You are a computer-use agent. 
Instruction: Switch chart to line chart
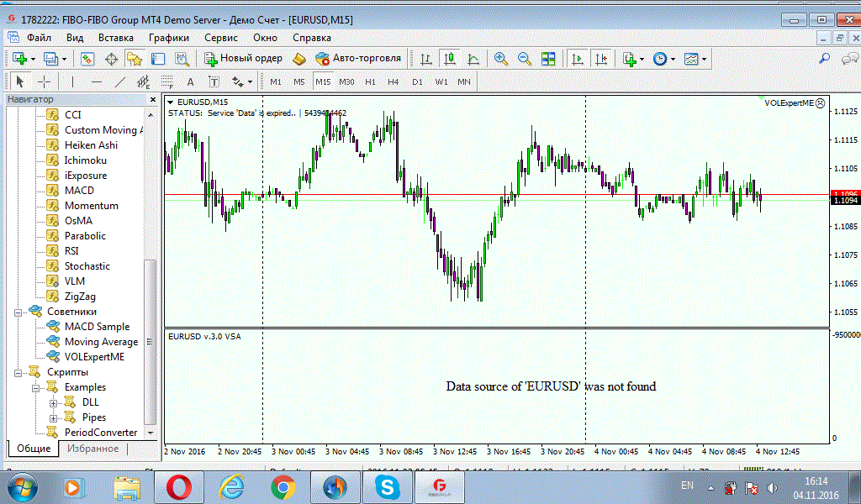(473, 59)
